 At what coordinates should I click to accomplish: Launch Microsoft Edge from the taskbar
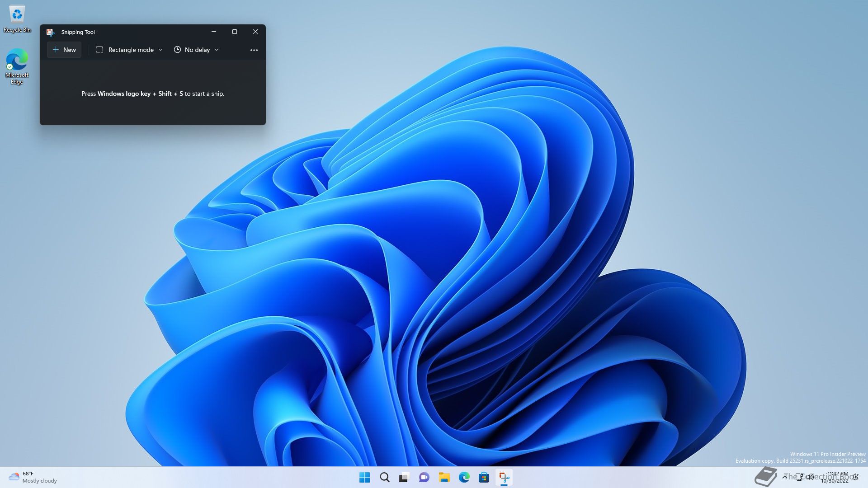[x=464, y=478]
